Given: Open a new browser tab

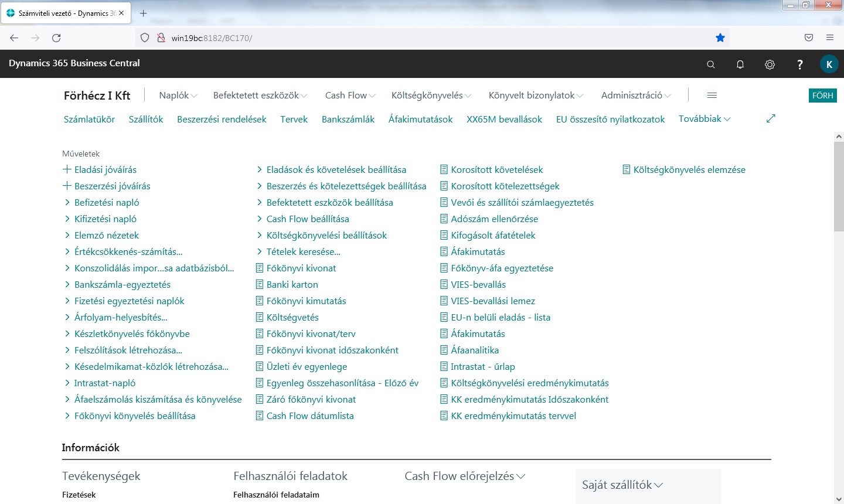Looking at the screenshot, I should [144, 13].
